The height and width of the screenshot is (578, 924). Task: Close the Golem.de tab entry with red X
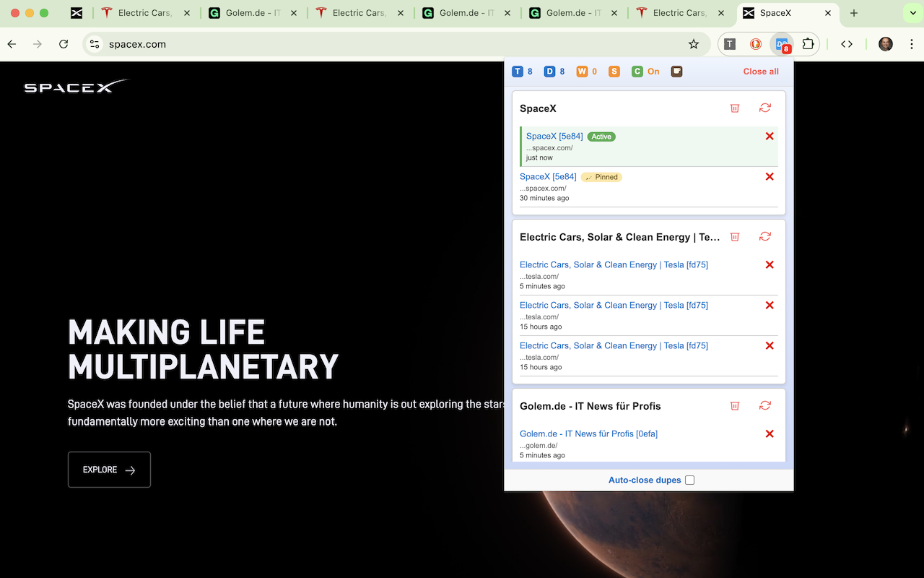point(770,434)
